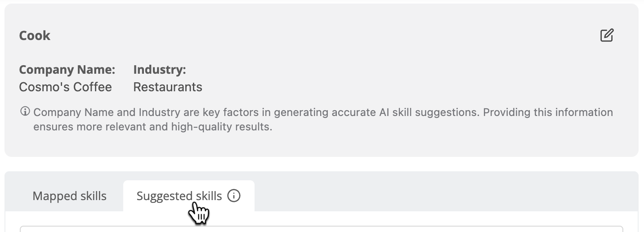Switch to the Mapped skills tab
644x232 pixels.
point(70,196)
